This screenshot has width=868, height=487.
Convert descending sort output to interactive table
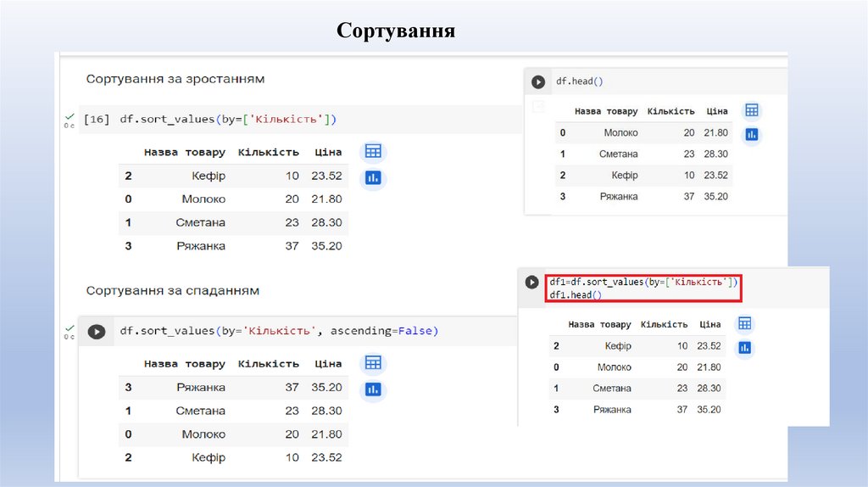pyautogui.click(x=373, y=363)
